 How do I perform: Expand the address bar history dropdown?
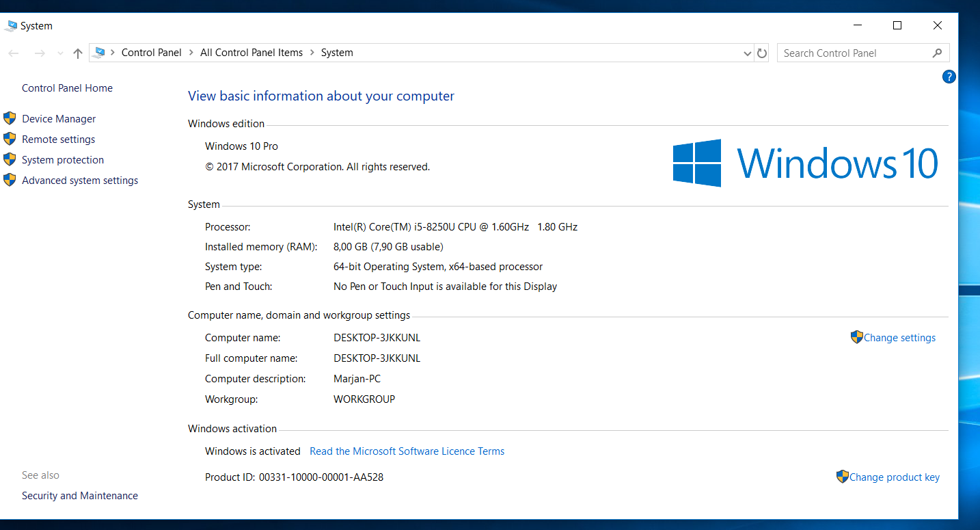point(747,53)
